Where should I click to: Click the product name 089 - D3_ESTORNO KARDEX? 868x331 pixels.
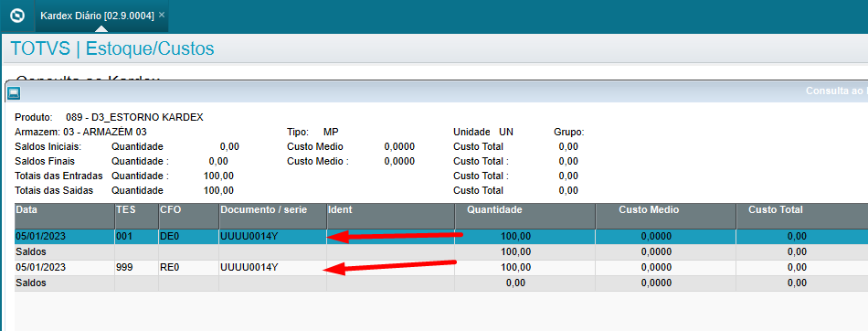pyautogui.click(x=134, y=118)
